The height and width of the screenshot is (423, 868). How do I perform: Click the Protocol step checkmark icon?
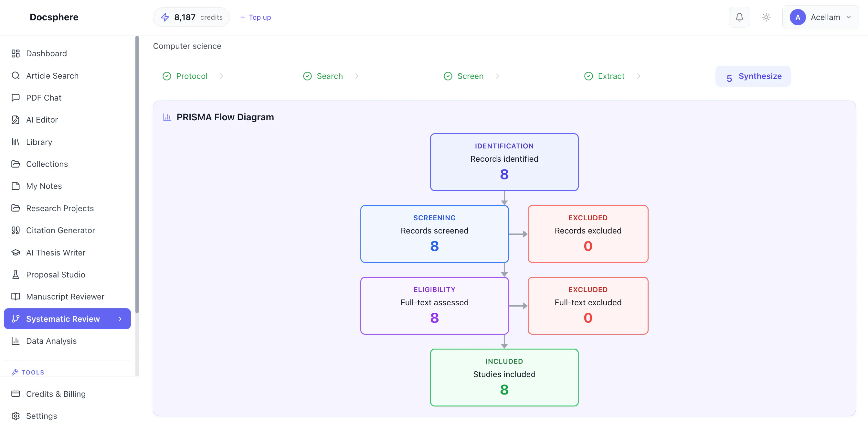[x=167, y=76]
